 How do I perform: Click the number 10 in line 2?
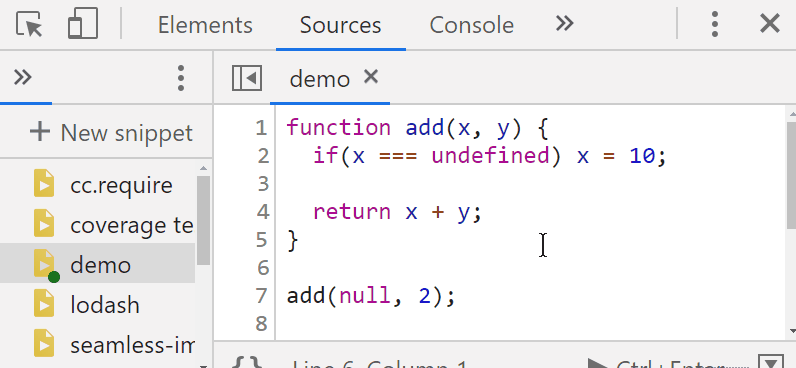pos(643,156)
